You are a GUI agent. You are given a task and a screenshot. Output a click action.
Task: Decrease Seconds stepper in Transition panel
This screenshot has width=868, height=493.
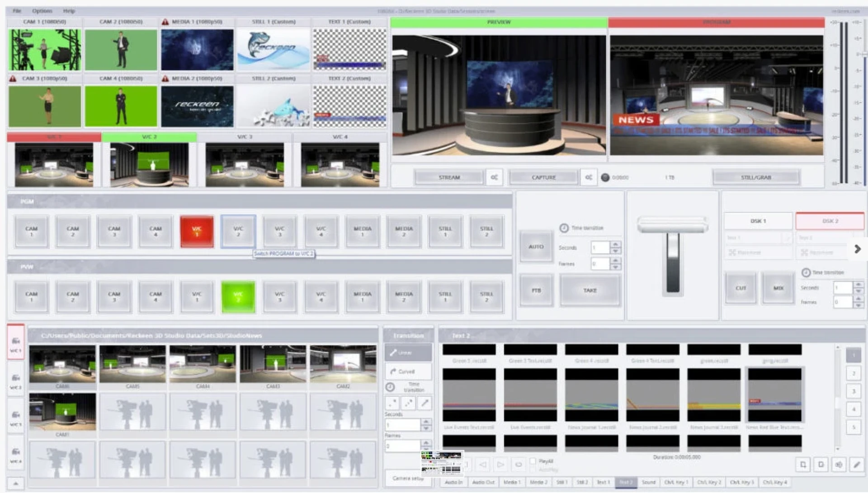coord(426,427)
